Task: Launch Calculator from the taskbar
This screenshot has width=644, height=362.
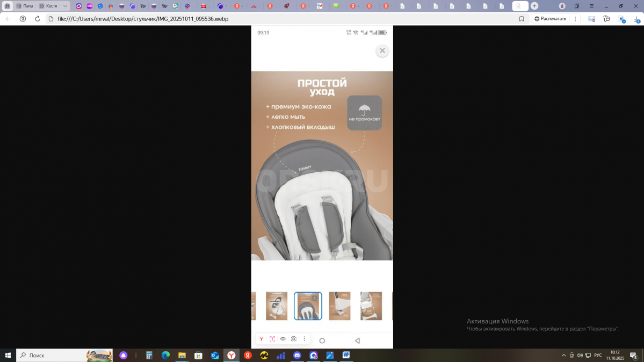Action: pos(149,356)
